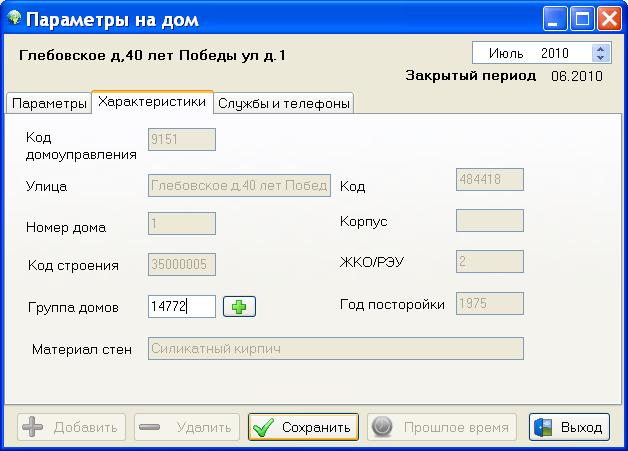628x451 pixels.
Task: Select the Характеристики tab
Action: [x=152, y=102]
